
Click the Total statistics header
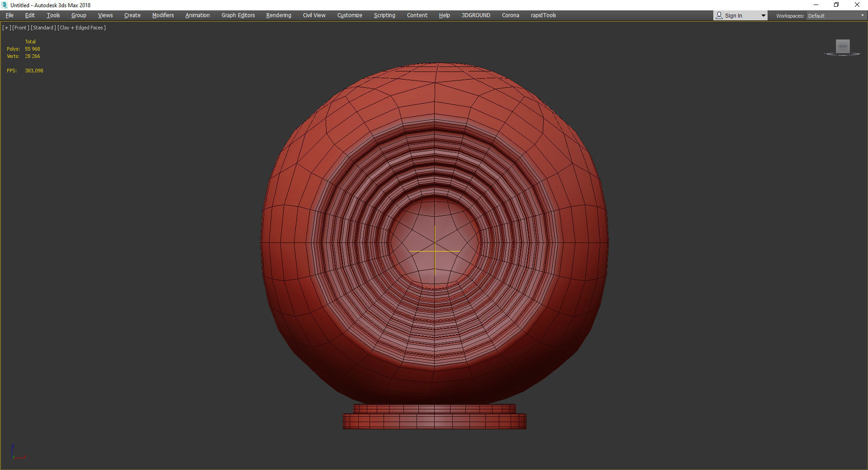coord(30,42)
